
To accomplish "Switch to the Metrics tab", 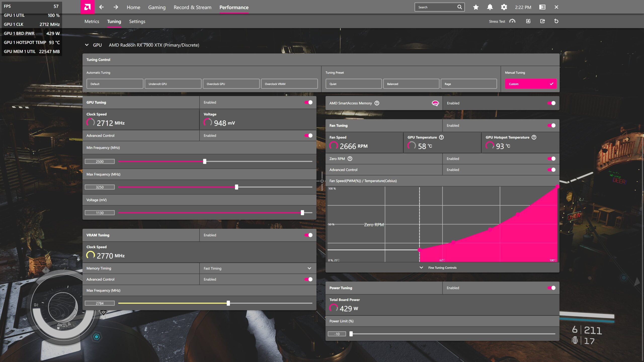I will point(92,21).
